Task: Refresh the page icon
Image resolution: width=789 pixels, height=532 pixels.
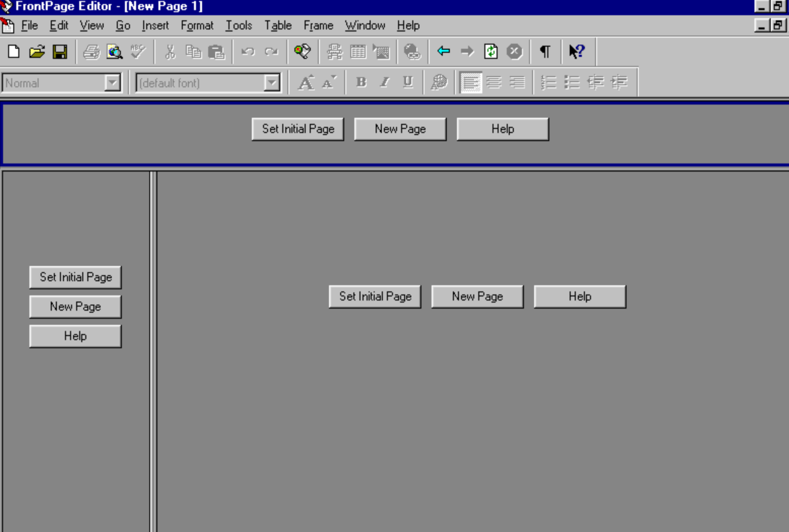Action: click(491, 51)
